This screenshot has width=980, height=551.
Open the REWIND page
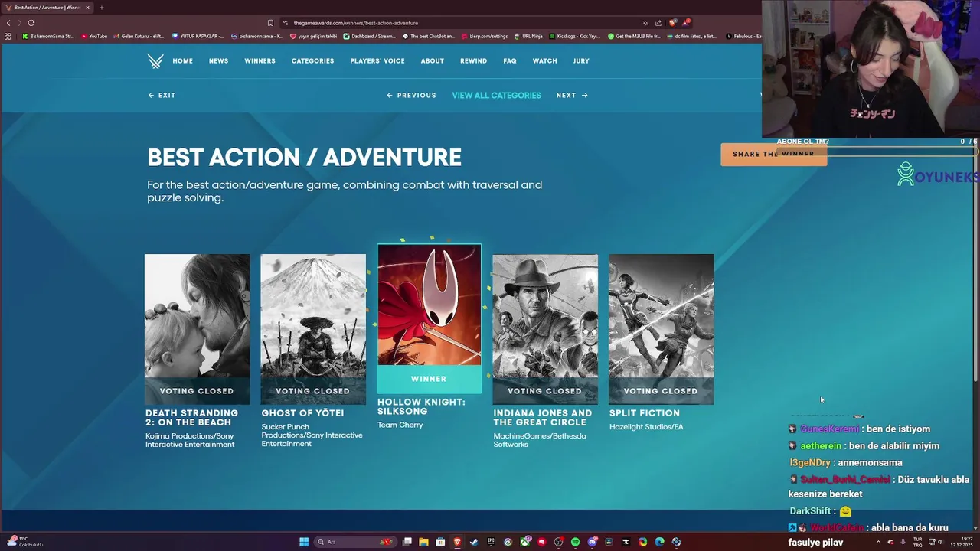pyautogui.click(x=473, y=61)
